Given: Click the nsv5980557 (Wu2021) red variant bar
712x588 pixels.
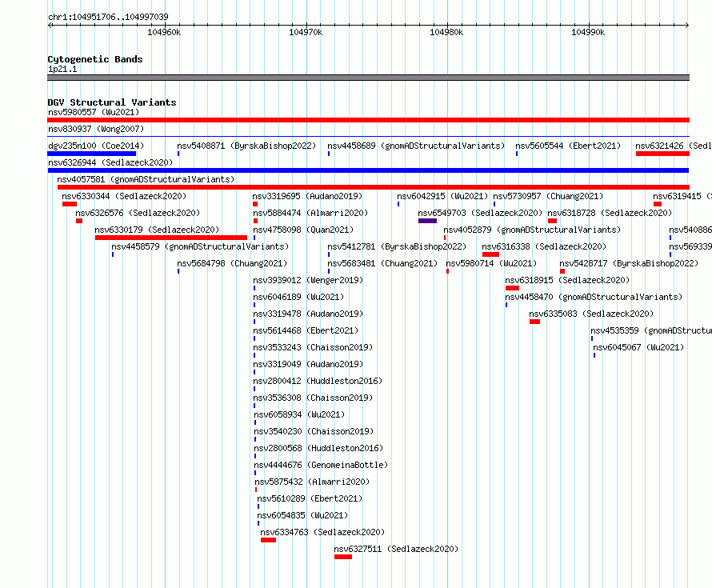Looking at the screenshot, I should click(368, 120).
